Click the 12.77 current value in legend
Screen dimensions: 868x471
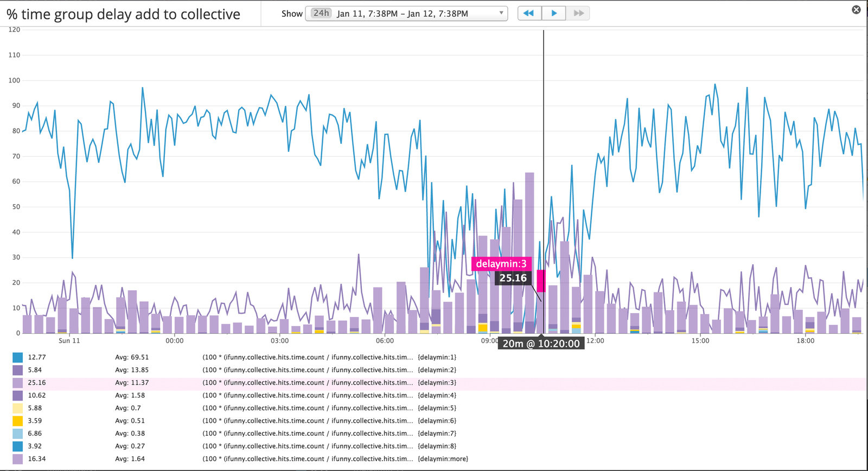[x=37, y=357]
